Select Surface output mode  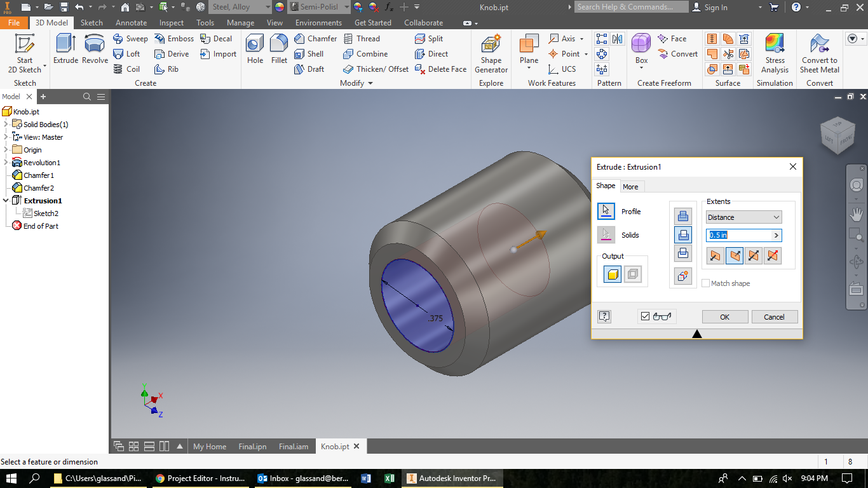(x=633, y=274)
